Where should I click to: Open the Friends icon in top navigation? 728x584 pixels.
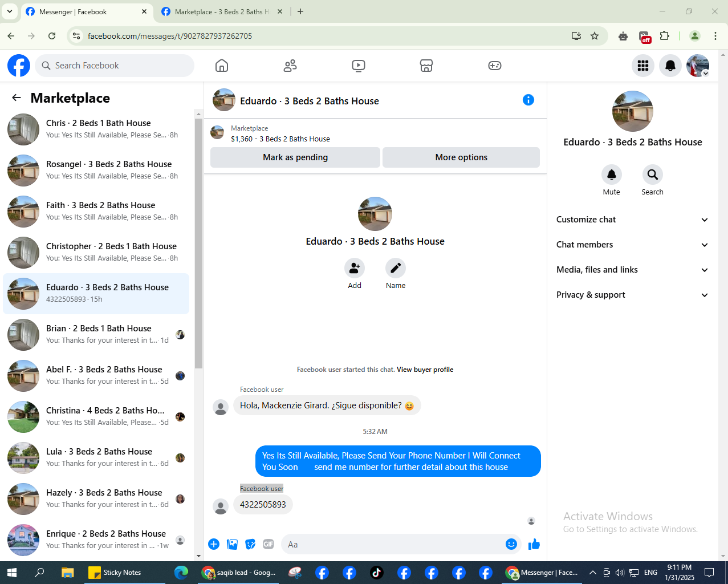coord(290,66)
